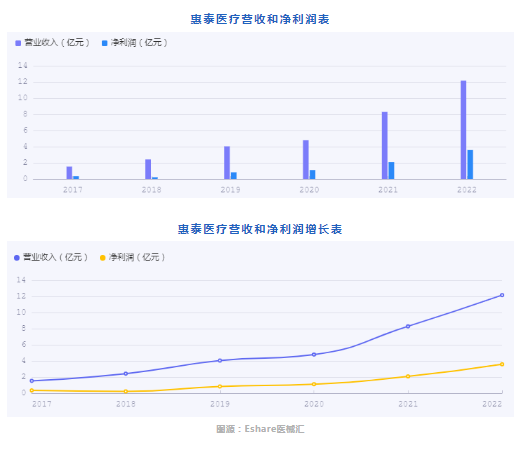Click the purple 营业收入 legend square

coord(18,43)
